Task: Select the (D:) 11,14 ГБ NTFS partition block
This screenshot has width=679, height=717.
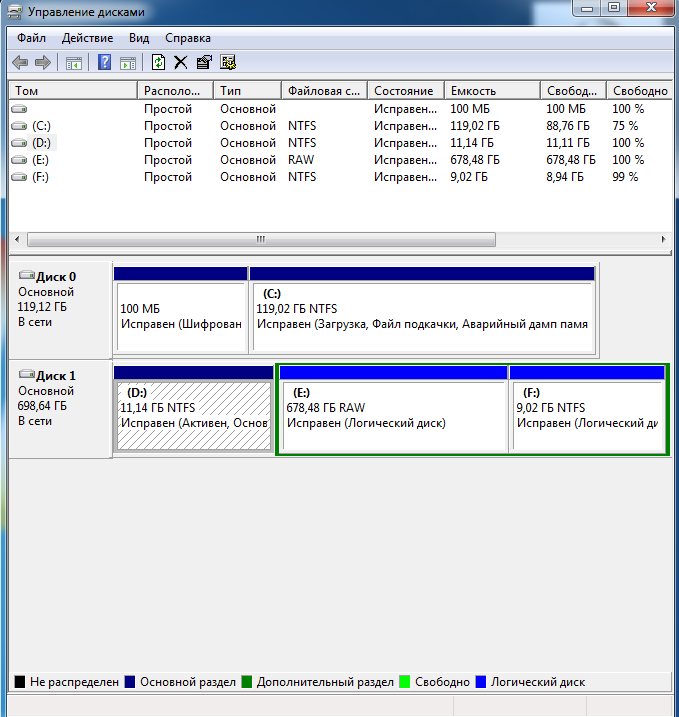Action: click(193, 409)
